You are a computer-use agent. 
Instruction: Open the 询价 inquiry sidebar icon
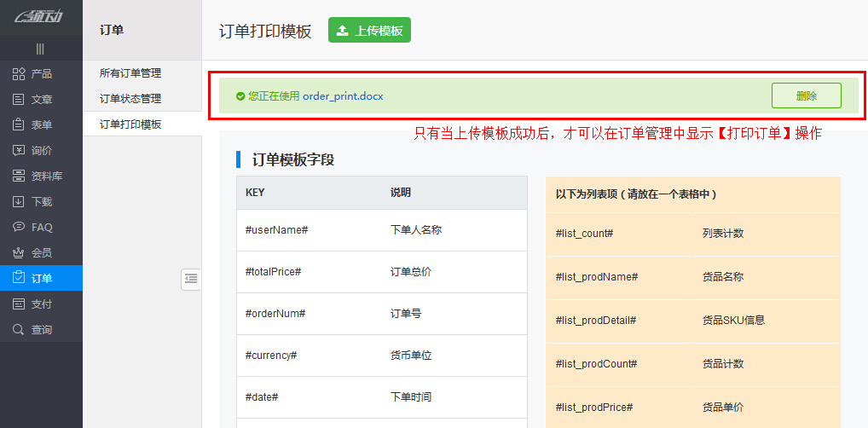(19, 151)
